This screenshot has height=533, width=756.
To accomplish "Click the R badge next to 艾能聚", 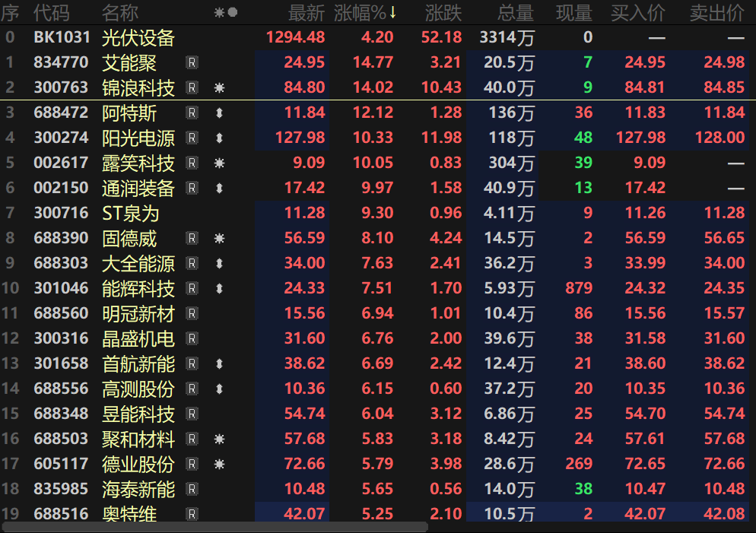I will [x=192, y=62].
